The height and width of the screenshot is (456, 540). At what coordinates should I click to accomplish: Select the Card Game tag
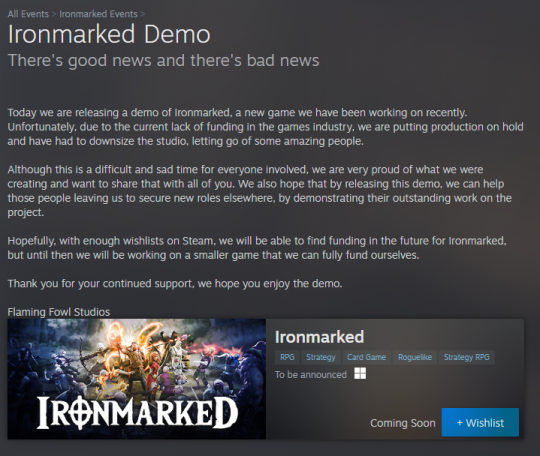click(x=366, y=357)
